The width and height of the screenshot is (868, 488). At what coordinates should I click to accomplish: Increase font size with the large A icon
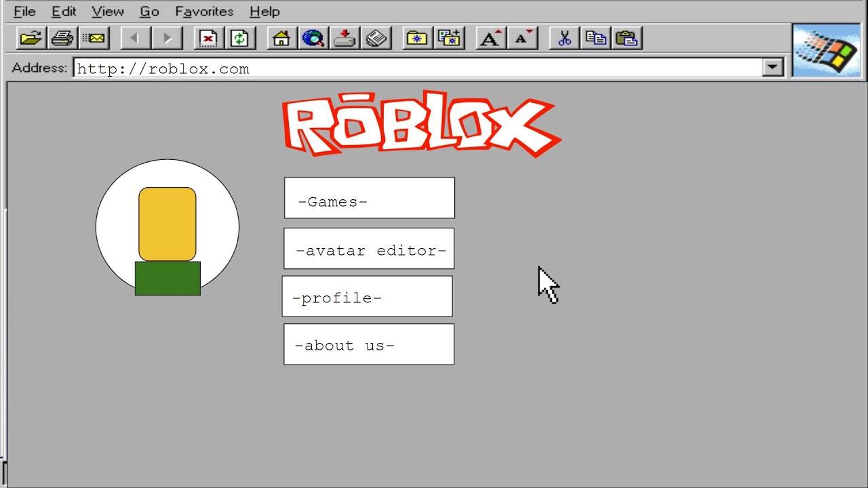(x=490, y=38)
